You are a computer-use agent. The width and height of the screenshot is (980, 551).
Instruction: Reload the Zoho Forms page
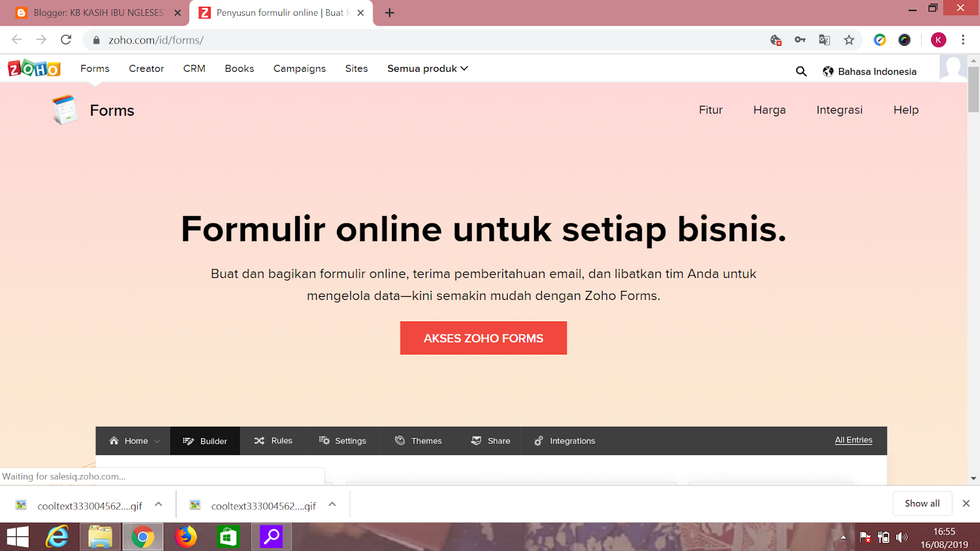66,40
